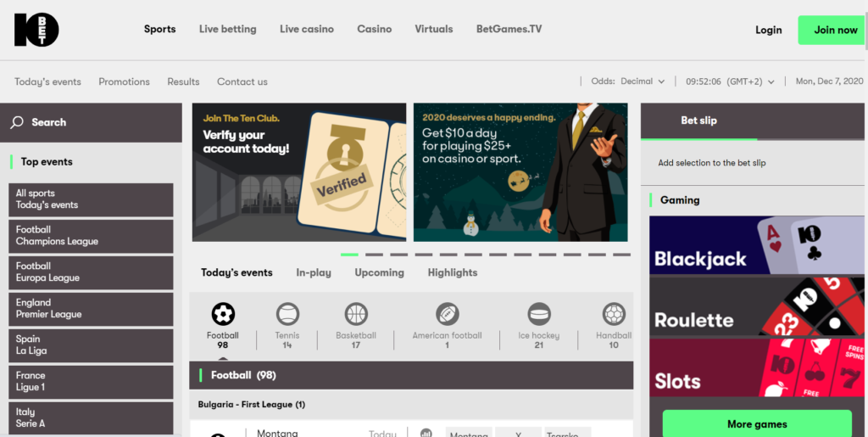Click the search magnifier icon
Screen dimensions: 868x437
(x=17, y=122)
